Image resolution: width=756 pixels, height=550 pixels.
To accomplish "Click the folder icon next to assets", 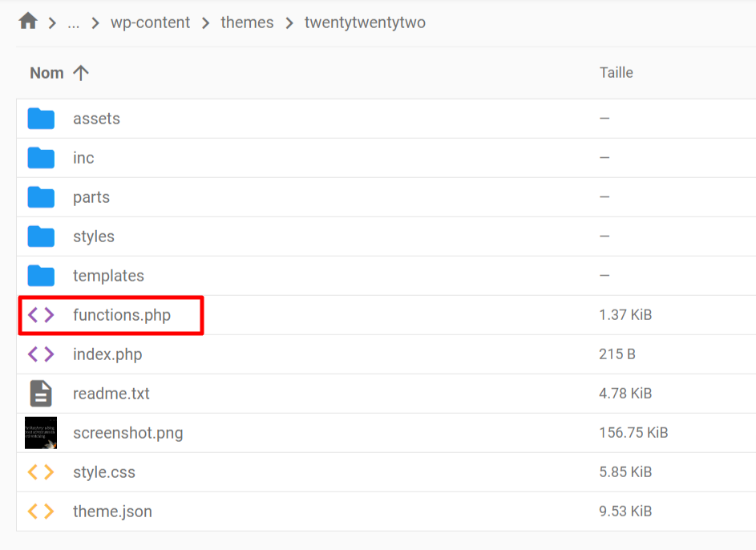I will point(41,118).
